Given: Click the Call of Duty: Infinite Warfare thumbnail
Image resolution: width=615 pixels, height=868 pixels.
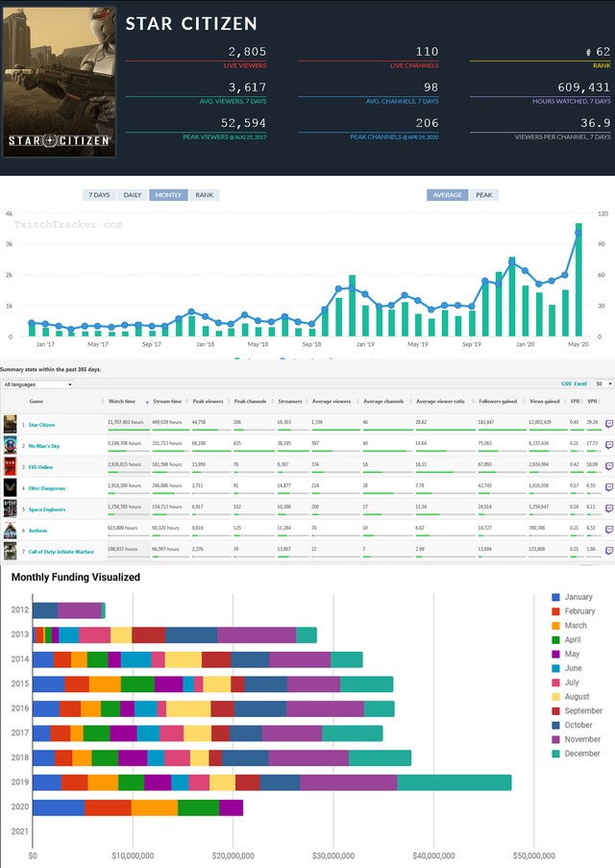Looking at the screenshot, I should click(10, 551).
